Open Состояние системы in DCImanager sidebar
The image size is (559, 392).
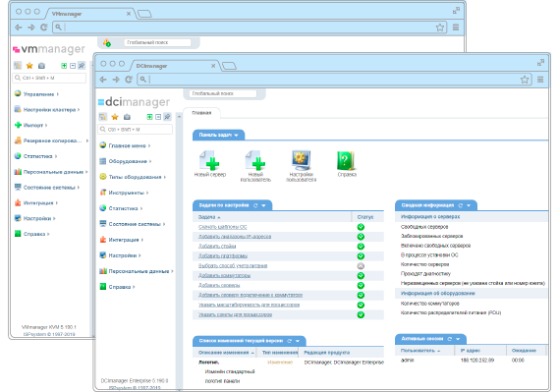pos(135,224)
